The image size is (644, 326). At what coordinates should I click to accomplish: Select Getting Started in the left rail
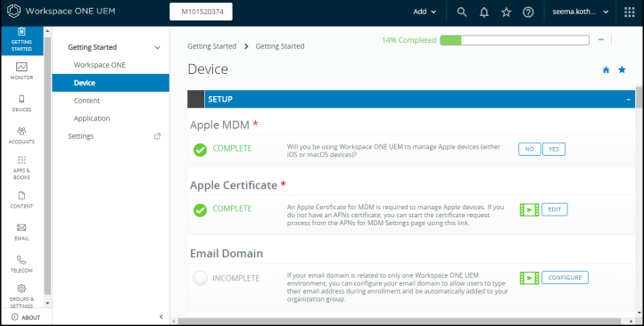21,41
